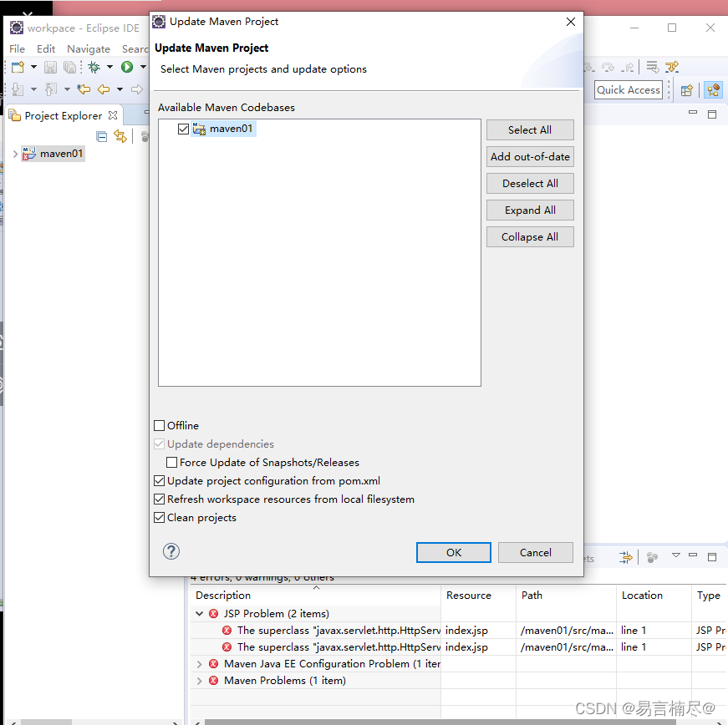Select first index.jsp superclass error row

point(459,631)
